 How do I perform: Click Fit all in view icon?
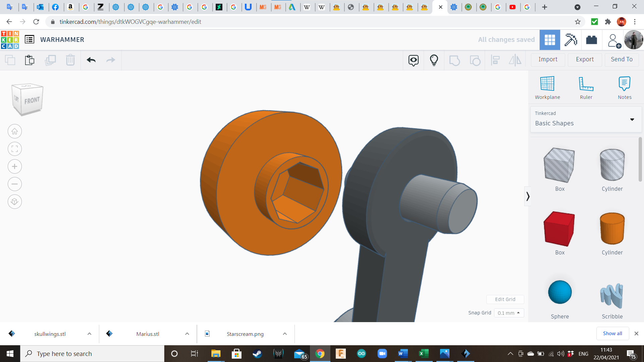(x=15, y=149)
